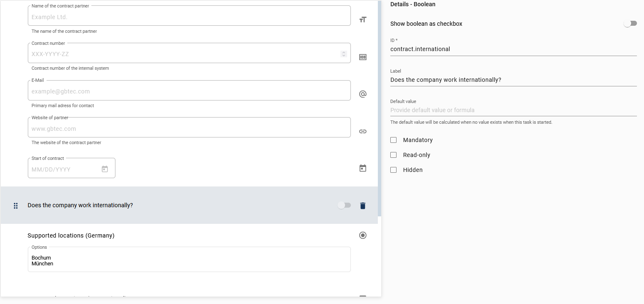
Task: Click the radio button icon for Supported locations
Action: pyautogui.click(x=362, y=235)
